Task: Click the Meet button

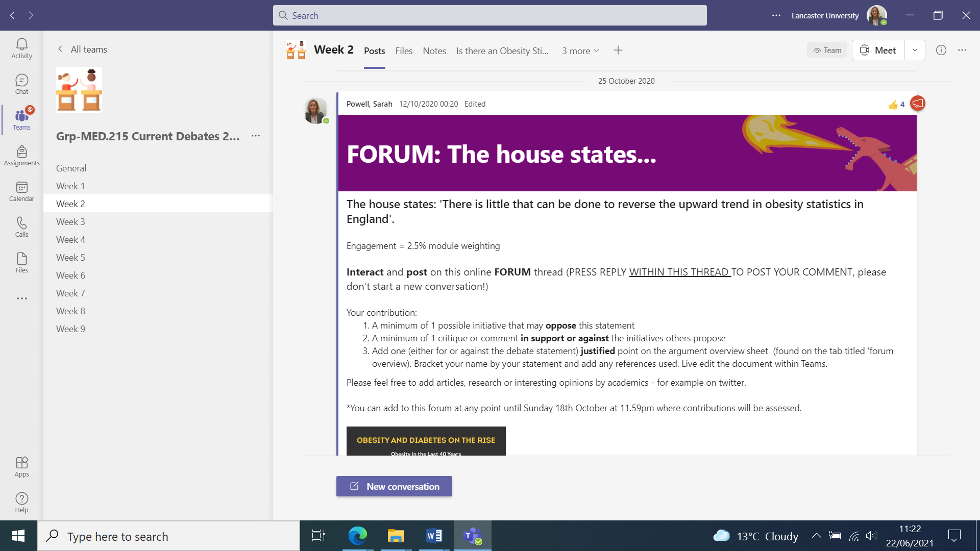Action: 878,50
